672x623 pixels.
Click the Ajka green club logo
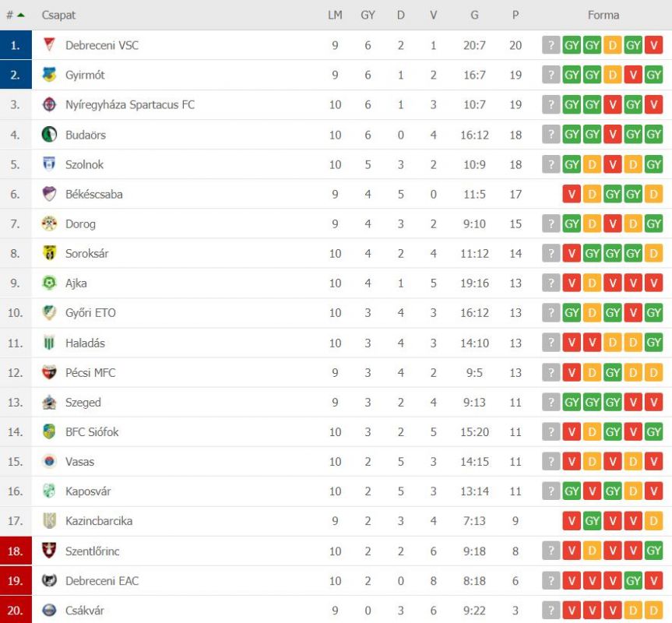point(49,283)
